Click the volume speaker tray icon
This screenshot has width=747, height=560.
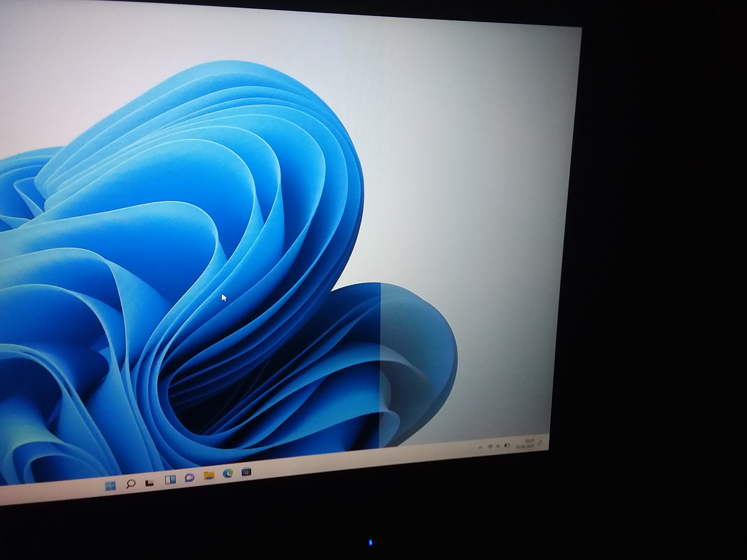coord(498,446)
